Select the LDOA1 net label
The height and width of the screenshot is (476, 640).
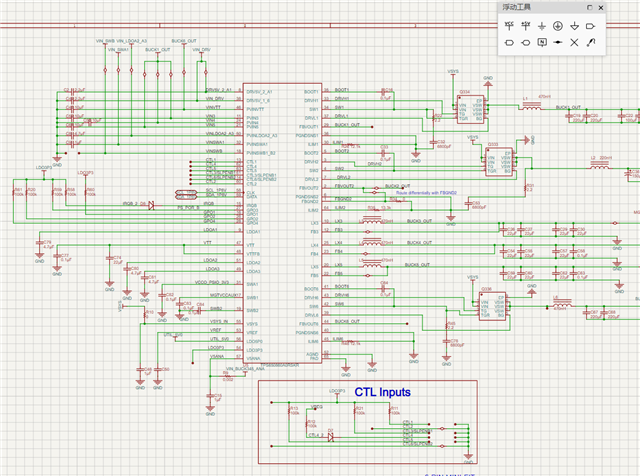pyautogui.click(x=211, y=230)
